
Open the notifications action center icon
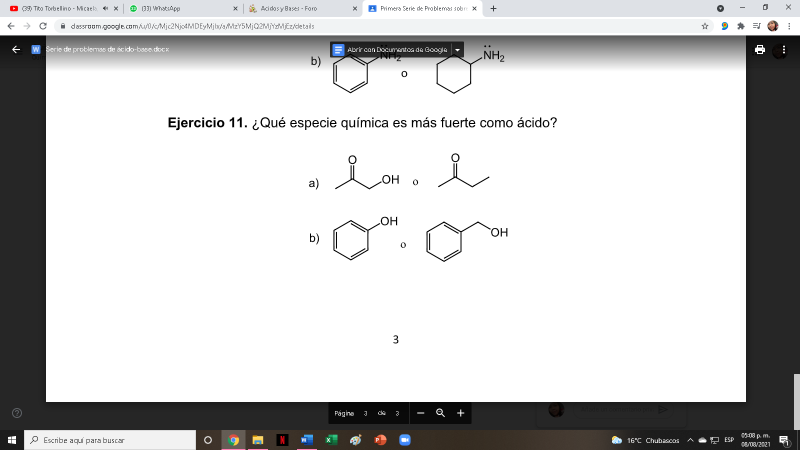point(785,440)
